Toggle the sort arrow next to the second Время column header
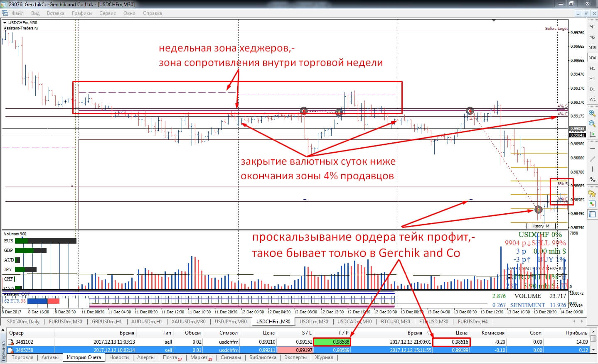 (429, 333)
